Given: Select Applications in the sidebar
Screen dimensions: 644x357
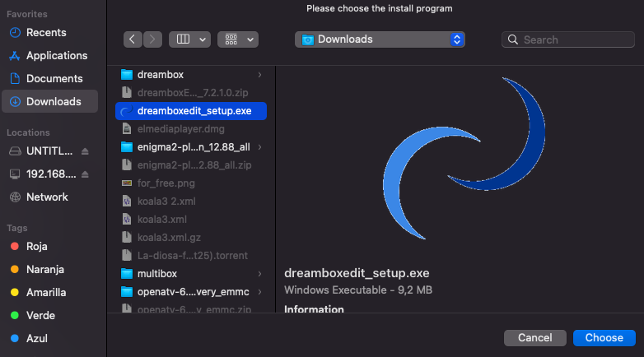Looking at the screenshot, I should point(56,56).
